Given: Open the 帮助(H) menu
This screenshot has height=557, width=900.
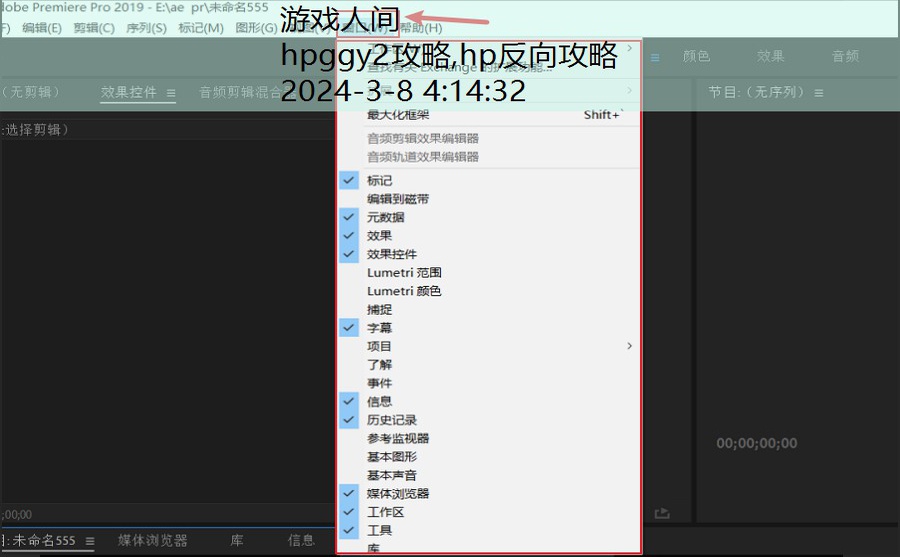Looking at the screenshot, I should coord(421,28).
